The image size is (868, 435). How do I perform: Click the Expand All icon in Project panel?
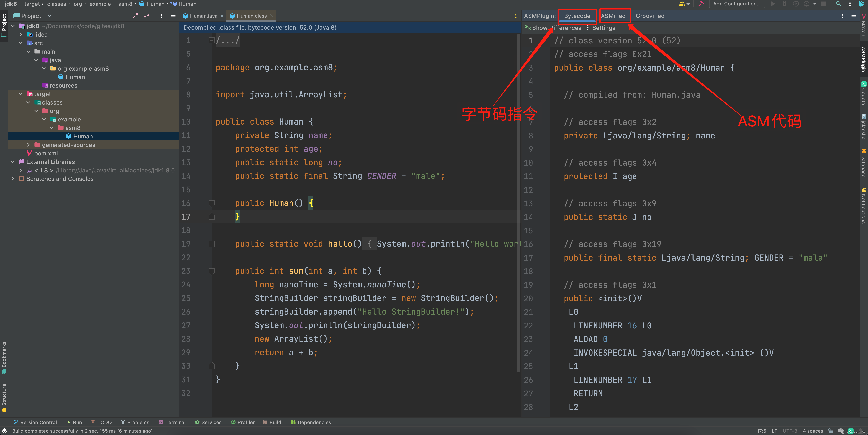[135, 16]
